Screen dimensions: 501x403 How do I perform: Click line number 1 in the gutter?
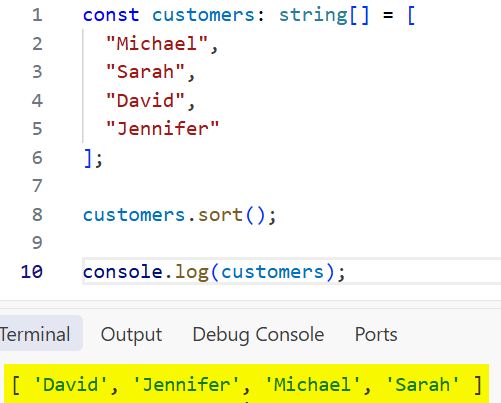tap(37, 15)
